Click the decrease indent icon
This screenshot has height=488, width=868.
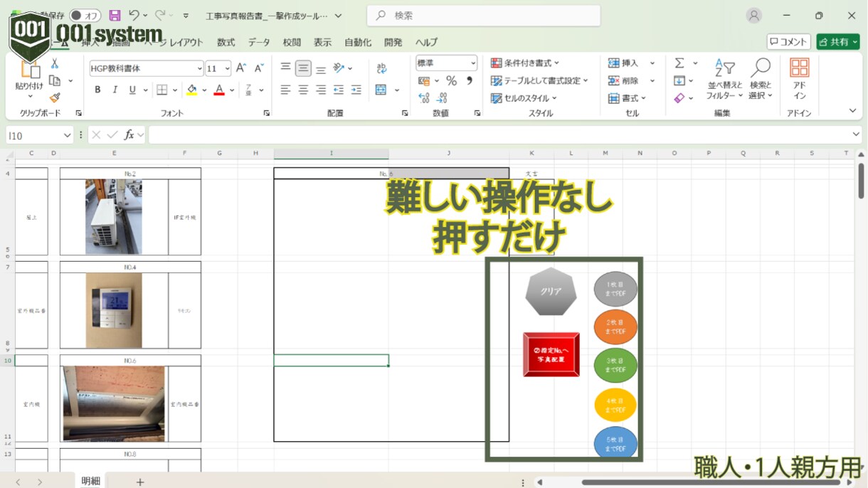(x=339, y=90)
